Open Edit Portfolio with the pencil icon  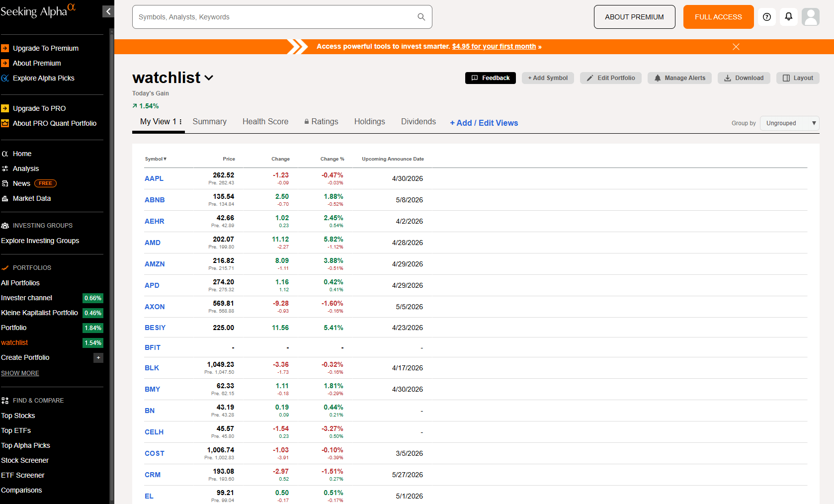[611, 78]
